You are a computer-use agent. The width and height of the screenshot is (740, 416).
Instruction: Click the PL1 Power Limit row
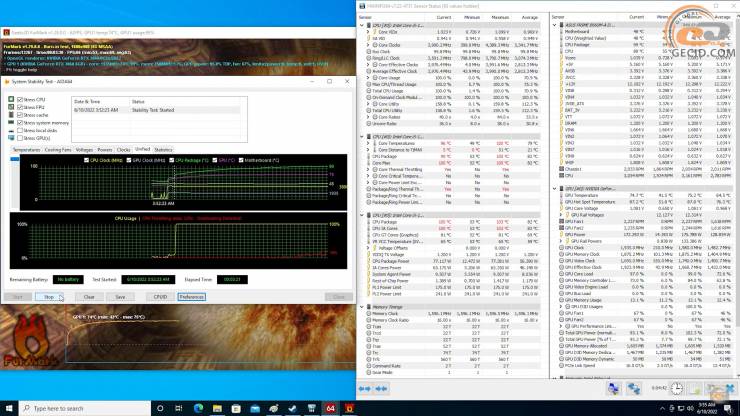[x=454, y=287]
